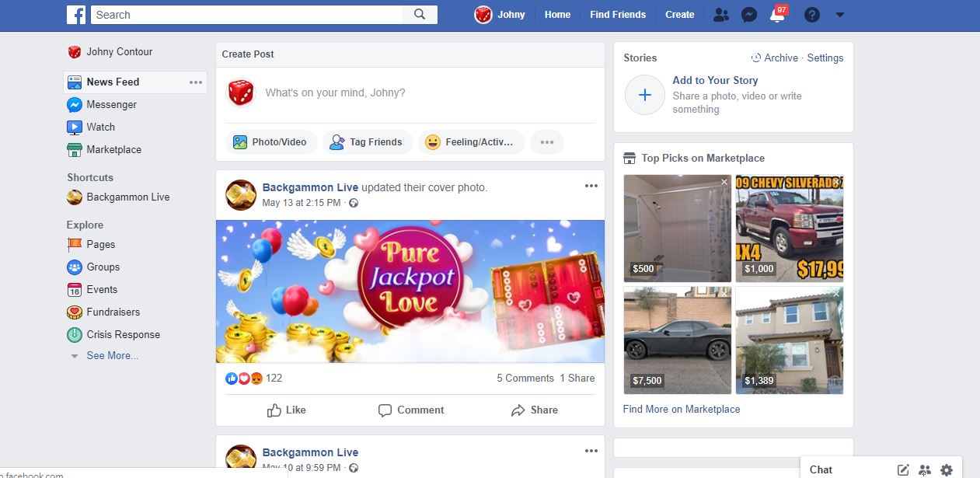Click Backgammon Live avatar on cover photo post
This screenshot has height=478, width=980.
click(241, 195)
